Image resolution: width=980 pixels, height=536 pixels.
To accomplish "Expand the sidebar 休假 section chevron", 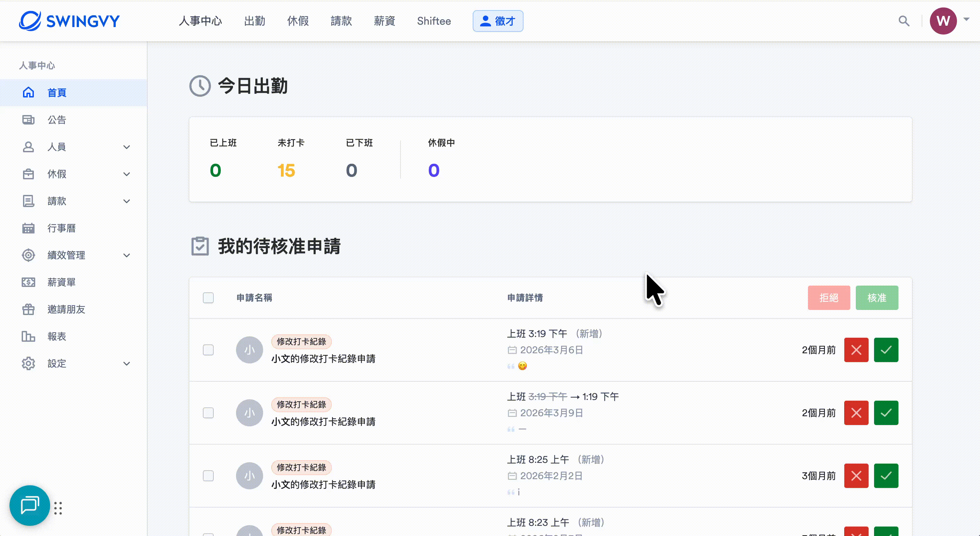I will 127,174.
